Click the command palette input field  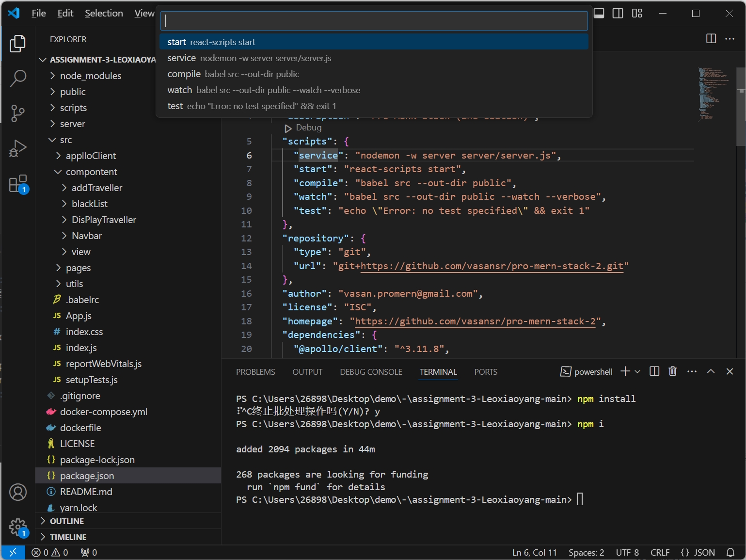click(374, 21)
